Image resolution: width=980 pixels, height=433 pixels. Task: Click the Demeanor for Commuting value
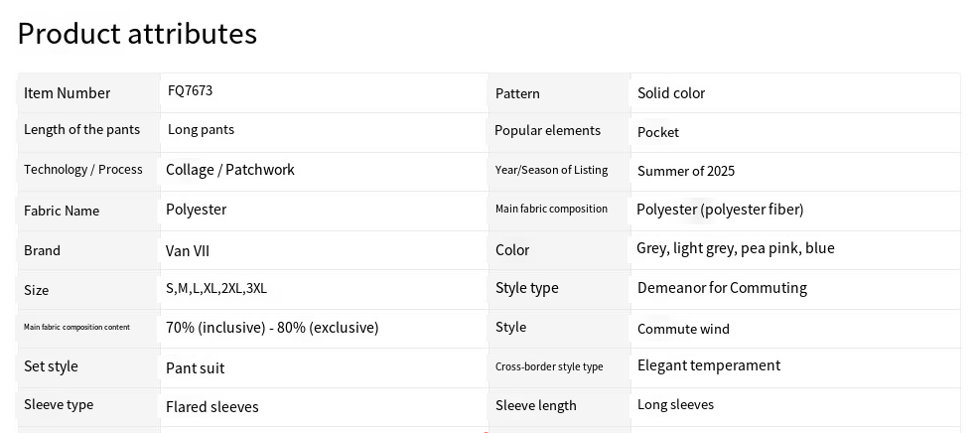(722, 288)
